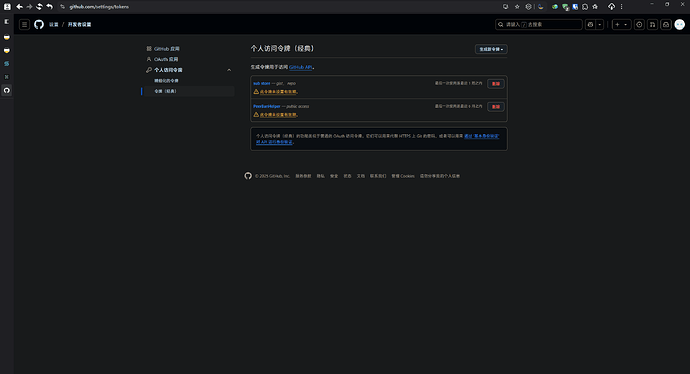Open the Cookies management footer link
Viewport: 690px width, 374px height.
[x=403, y=176]
